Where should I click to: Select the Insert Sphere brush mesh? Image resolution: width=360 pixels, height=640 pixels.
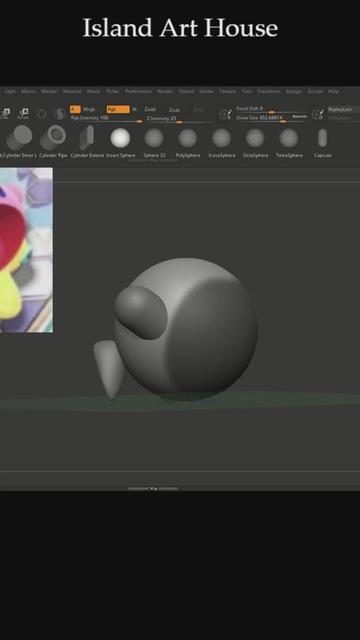[x=120, y=142]
